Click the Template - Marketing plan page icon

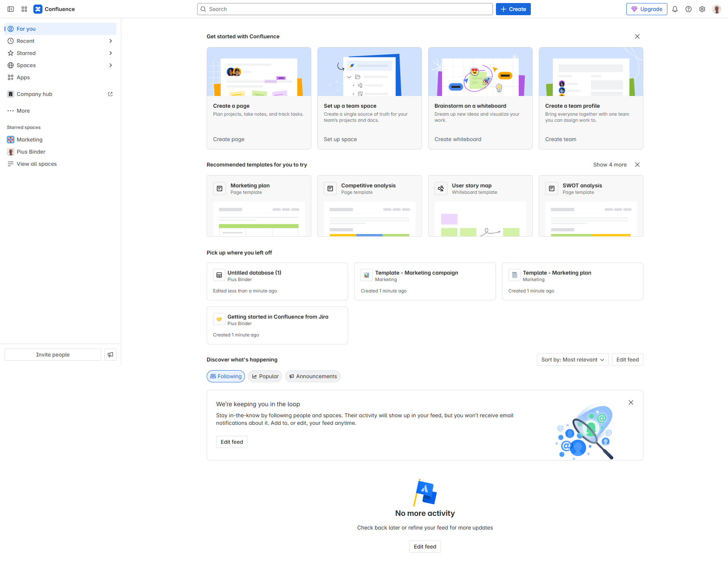515,275
